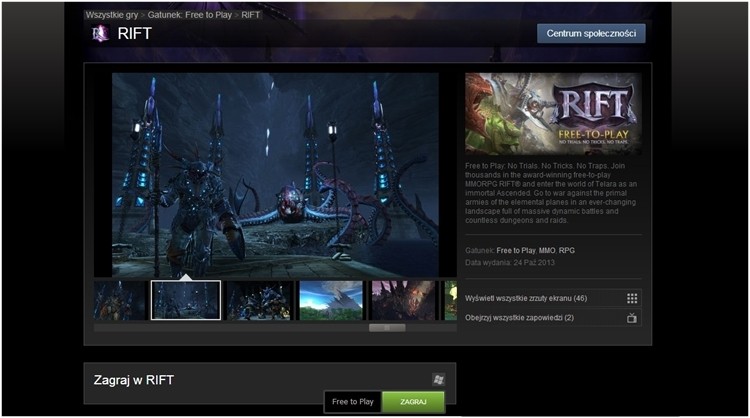The height and width of the screenshot is (418, 750).
Task: Open Gatunek: Free to Play breadcrumb
Action: 189,15
